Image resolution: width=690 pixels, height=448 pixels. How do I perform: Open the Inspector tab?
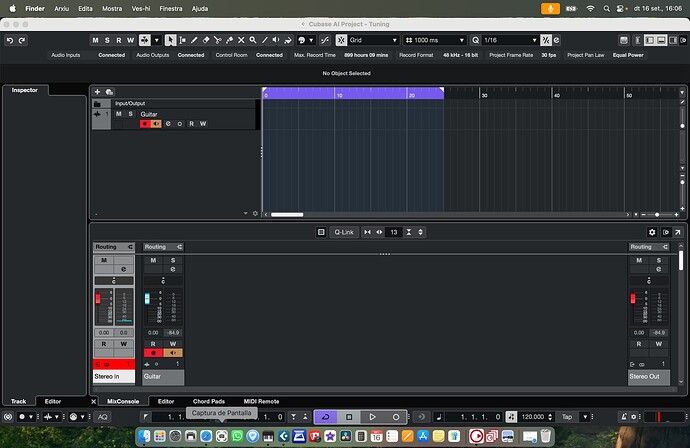(x=25, y=90)
